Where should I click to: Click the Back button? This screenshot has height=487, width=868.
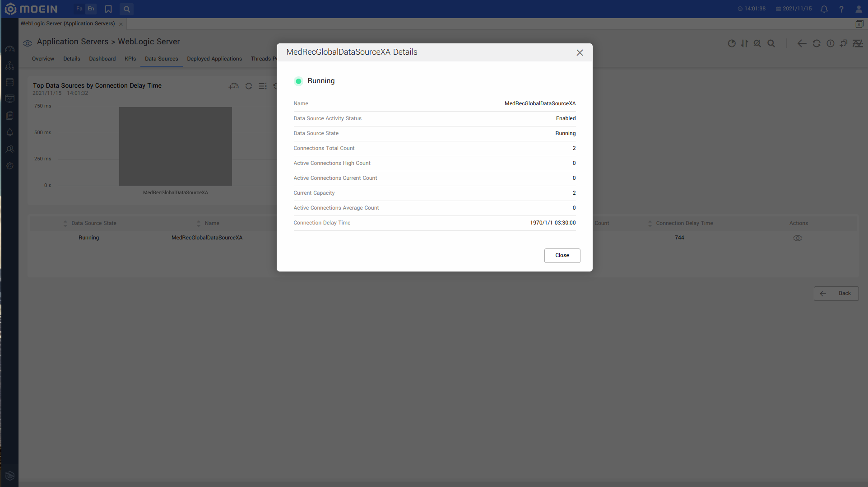tap(836, 293)
